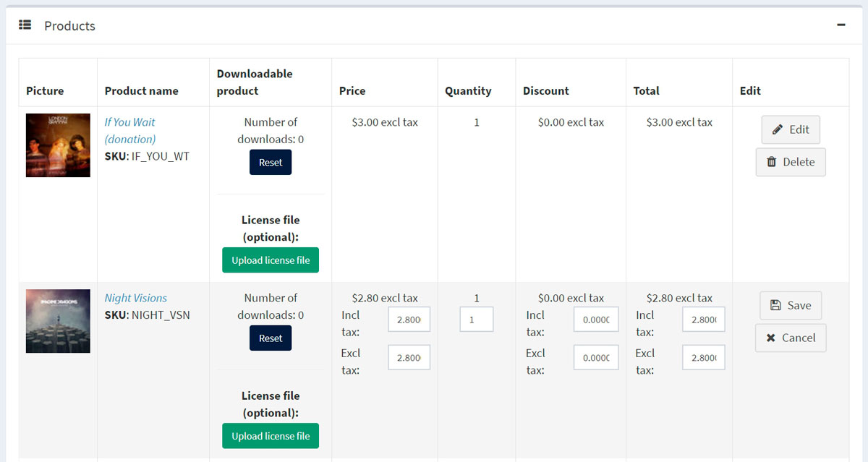The width and height of the screenshot is (868, 462).
Task: Focus the Discount incl tax input field
Action: 596,320
